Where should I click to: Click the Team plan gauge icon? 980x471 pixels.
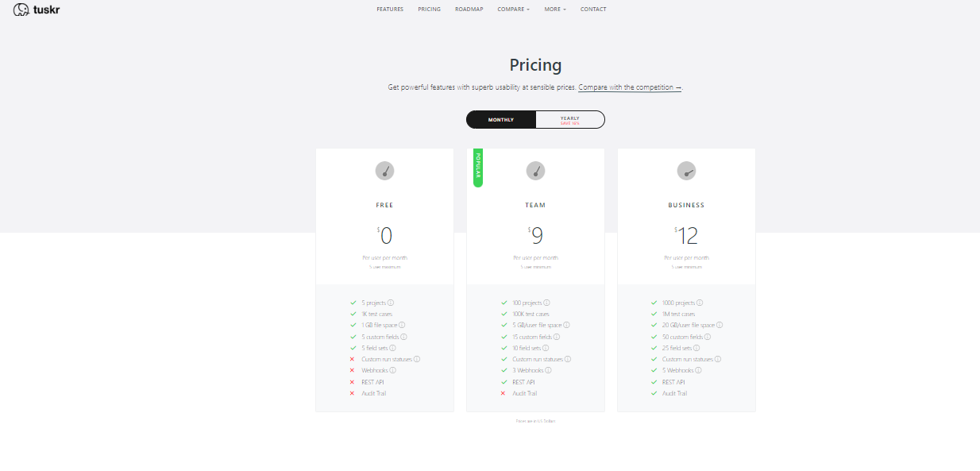[535, 171]
